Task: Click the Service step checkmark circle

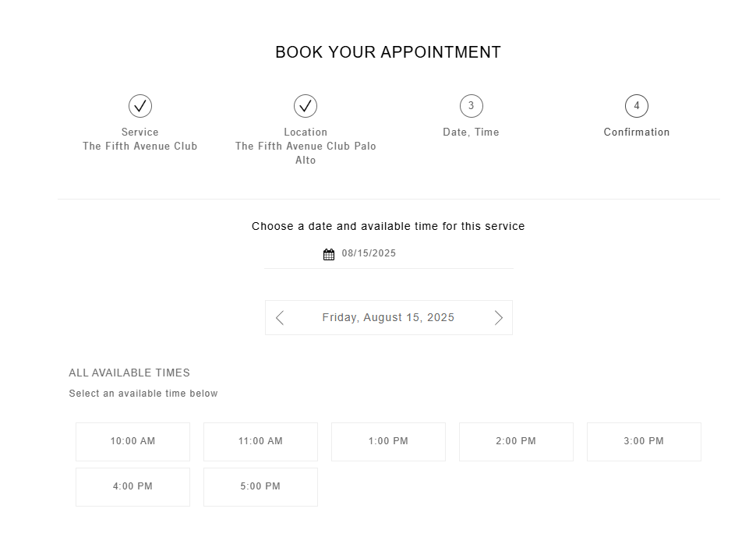Action: pyautogui.click(x=140, y=106)
